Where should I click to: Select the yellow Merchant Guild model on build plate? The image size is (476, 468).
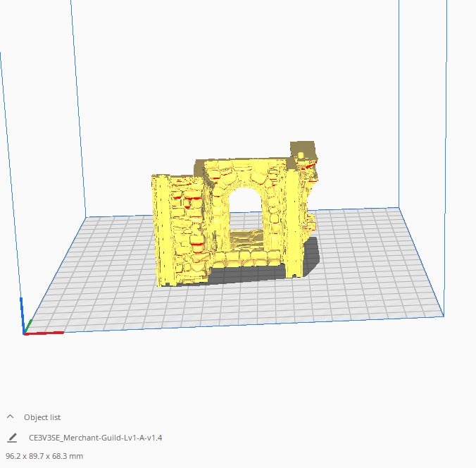coord(235,214)
